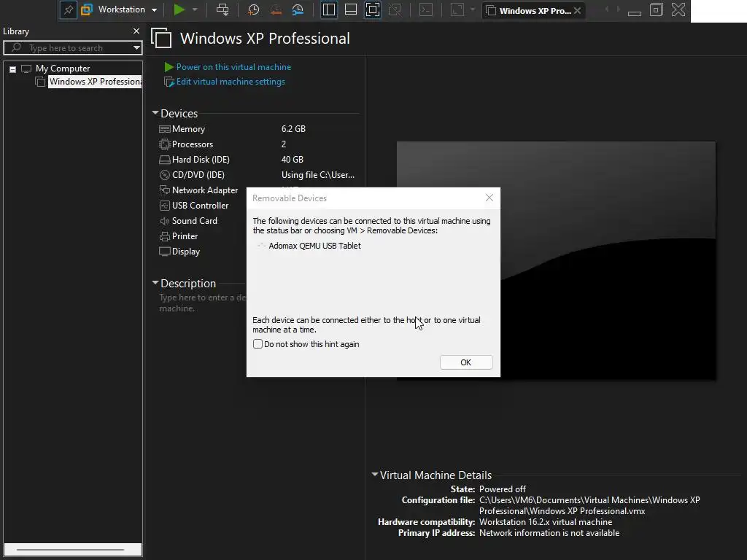The width and height of the screenshot is (747, 560).
Task: Collapse the My Computer tree node
Action: 13,69
